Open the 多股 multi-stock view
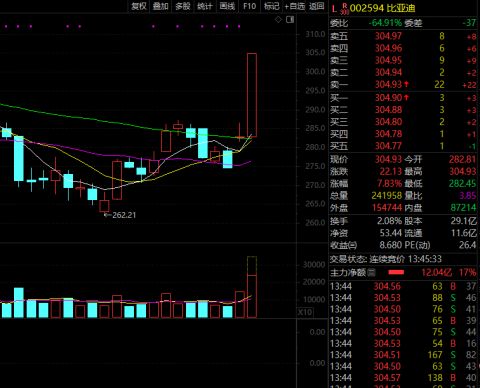The image size is (480, 388). [x=183, y=6]
